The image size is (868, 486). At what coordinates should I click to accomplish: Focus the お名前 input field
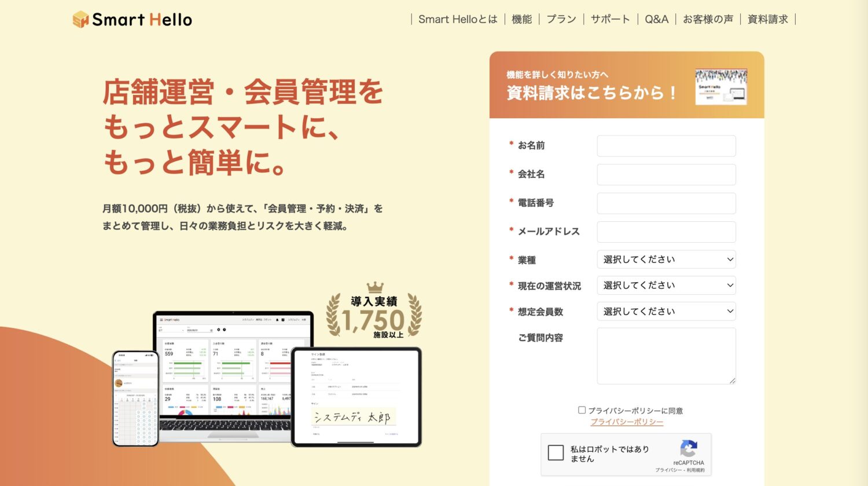pyautogui.click(x=666, y=146)
